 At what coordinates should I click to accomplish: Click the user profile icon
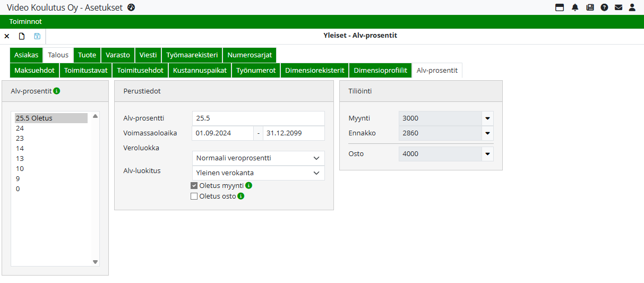click(x=632, y=7)
